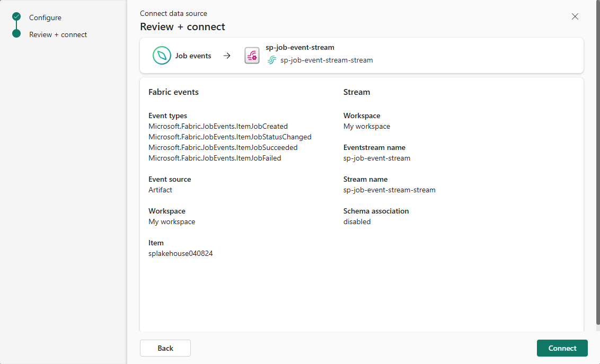Click the pink eventstream item icon
Viewport: 600px width, 364px height.
tap(252, 56)
